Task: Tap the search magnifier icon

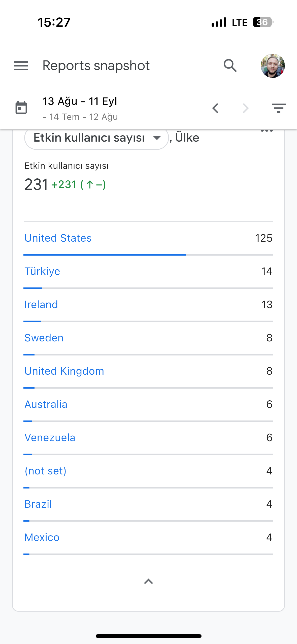Action: [230, 66]
